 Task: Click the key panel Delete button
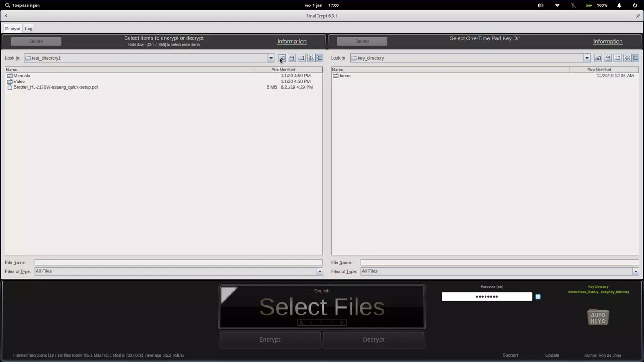362,41
